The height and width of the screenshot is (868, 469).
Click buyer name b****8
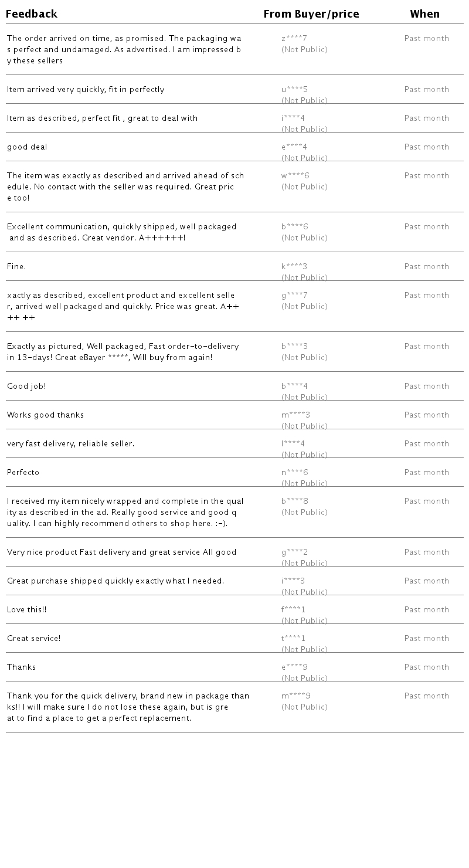[295, 501]
